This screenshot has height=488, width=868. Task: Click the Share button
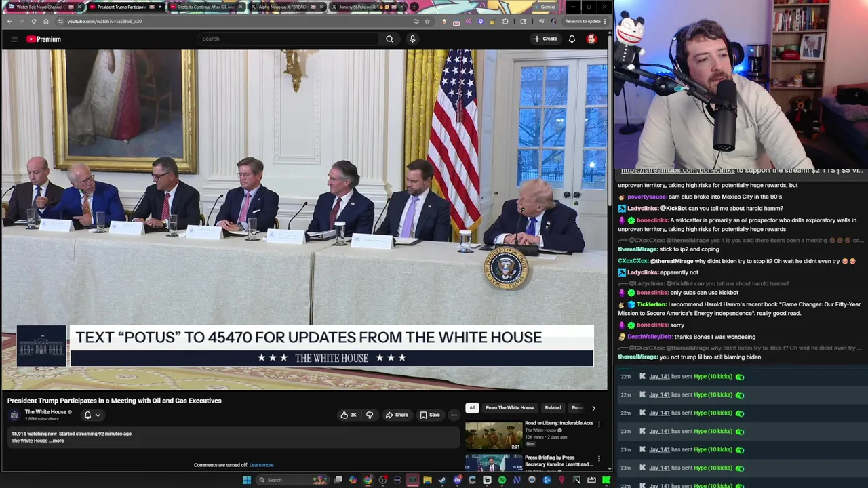(397, 415)
